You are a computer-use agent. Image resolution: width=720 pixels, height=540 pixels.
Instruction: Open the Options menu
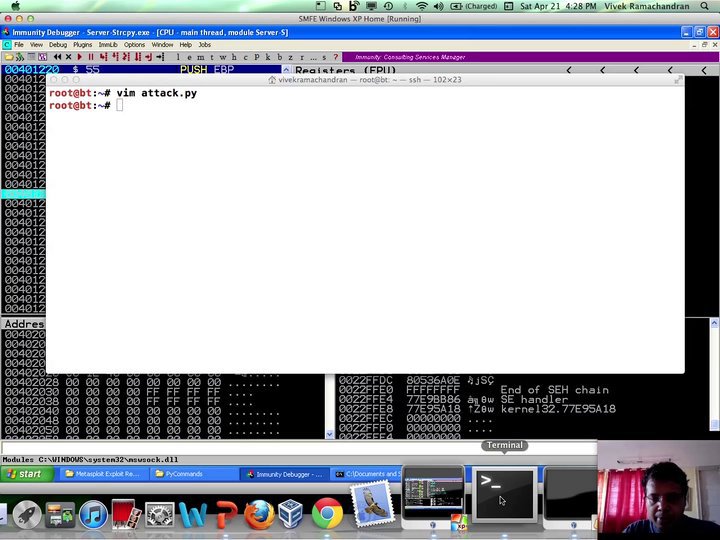(x=135, y=45)
